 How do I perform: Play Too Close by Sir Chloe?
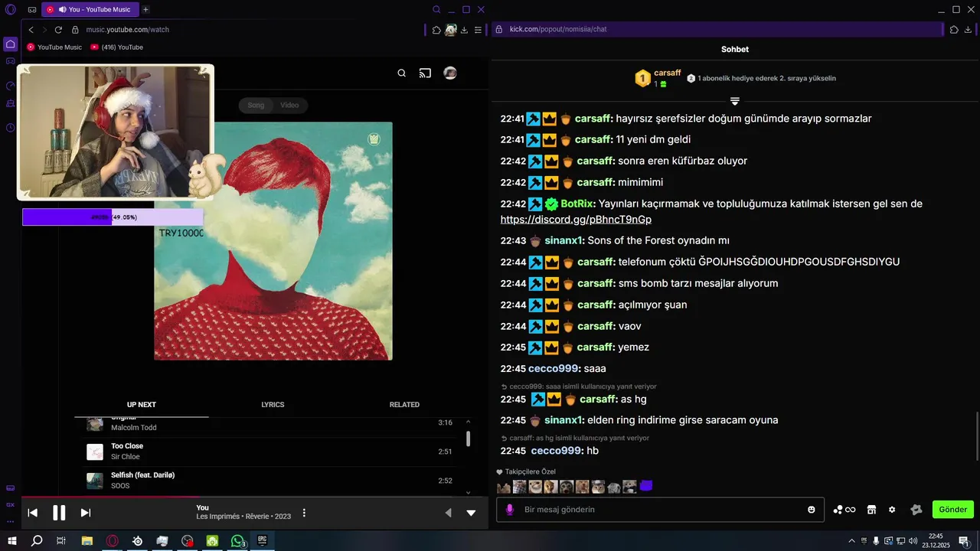[269, 452]
